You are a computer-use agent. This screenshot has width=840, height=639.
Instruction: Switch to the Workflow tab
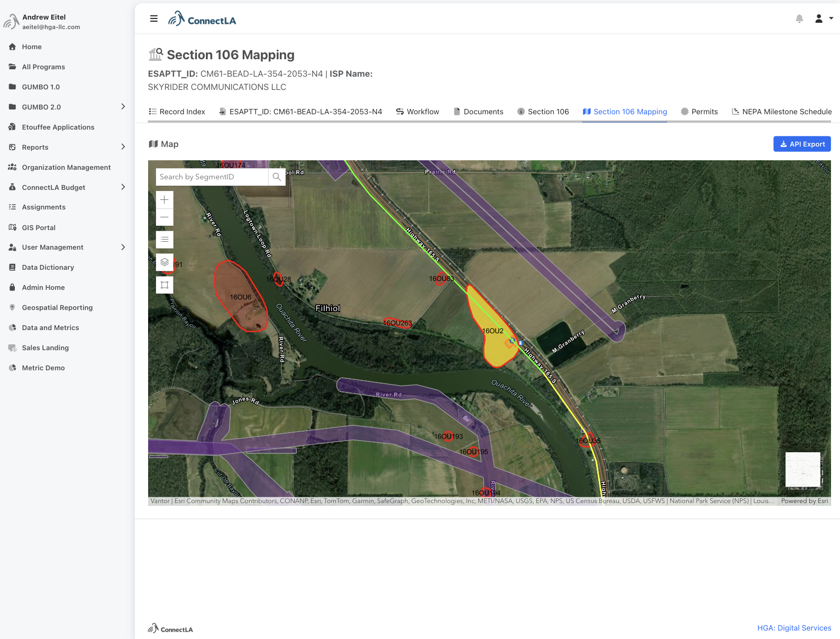click(x=417, y=112)
